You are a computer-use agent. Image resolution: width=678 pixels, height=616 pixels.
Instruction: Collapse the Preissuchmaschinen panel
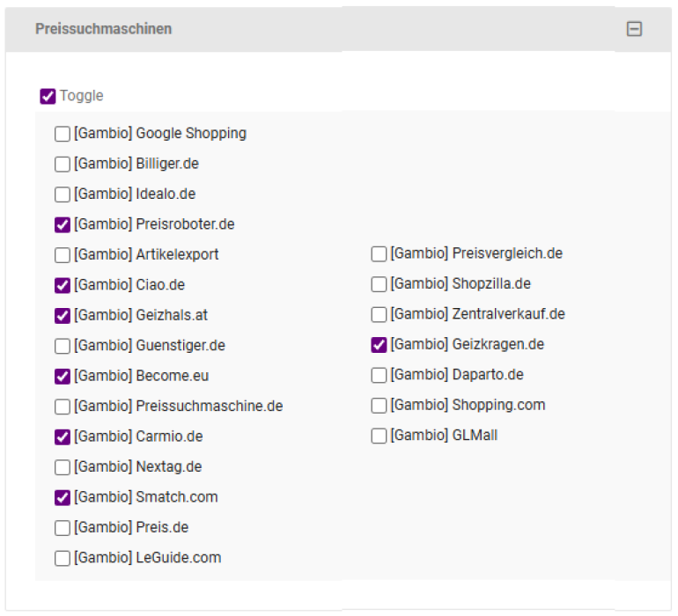(634, 29)
